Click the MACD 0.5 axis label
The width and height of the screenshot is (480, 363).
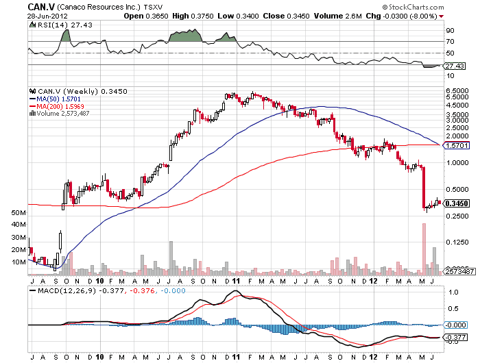[x=454, y=308]
